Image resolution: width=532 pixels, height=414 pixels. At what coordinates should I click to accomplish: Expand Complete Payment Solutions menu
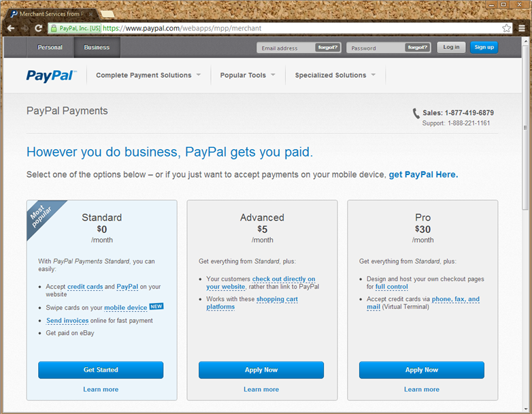pyautogui.click(x=148, y=75)
